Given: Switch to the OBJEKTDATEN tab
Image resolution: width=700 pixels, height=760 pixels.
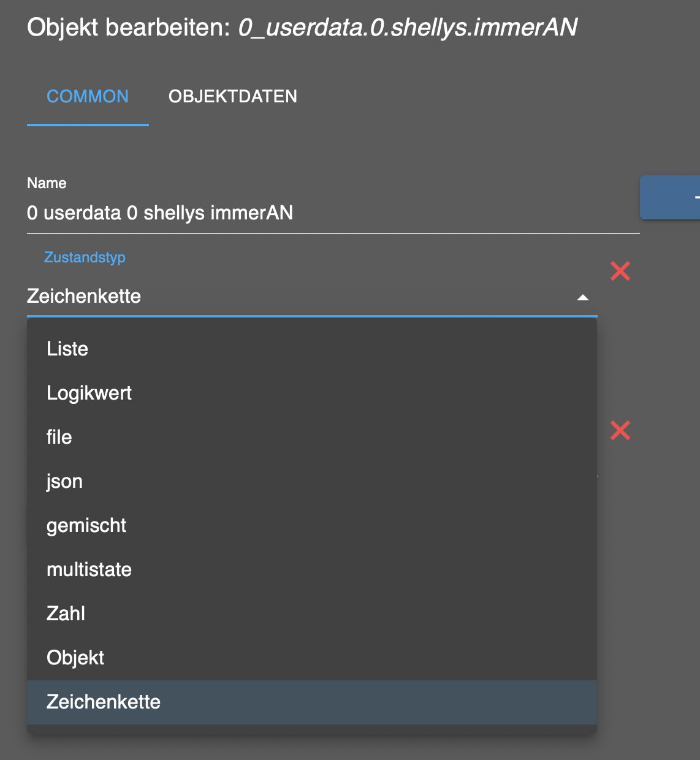Looking at the screenshot, I should [x=233, y=97].
